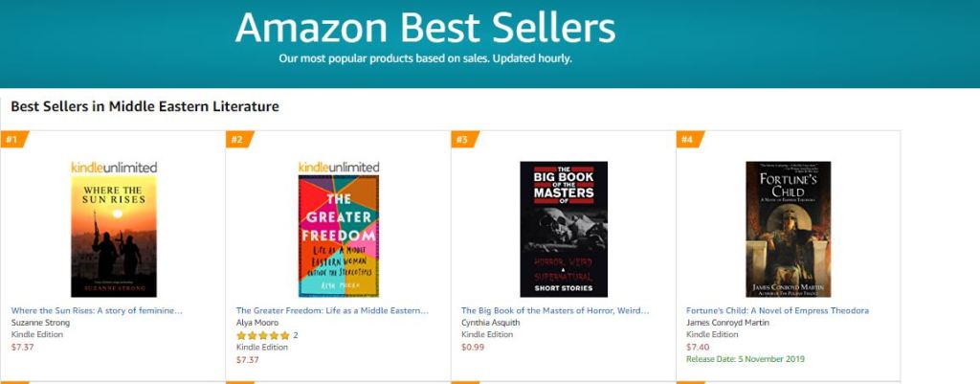Open Big Book of the Masters cover

[564, 229]
